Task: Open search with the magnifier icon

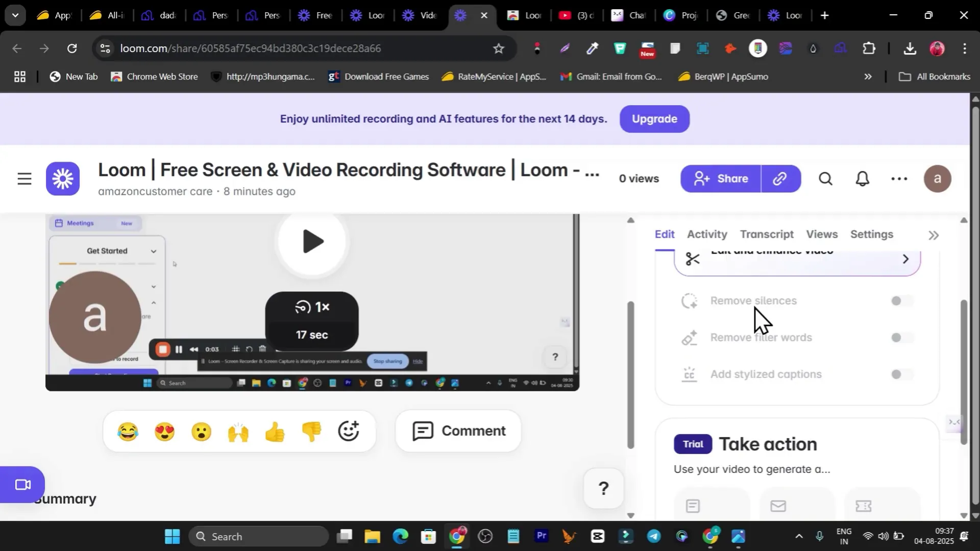Action: pyautogui.click(x=825, y=179)
